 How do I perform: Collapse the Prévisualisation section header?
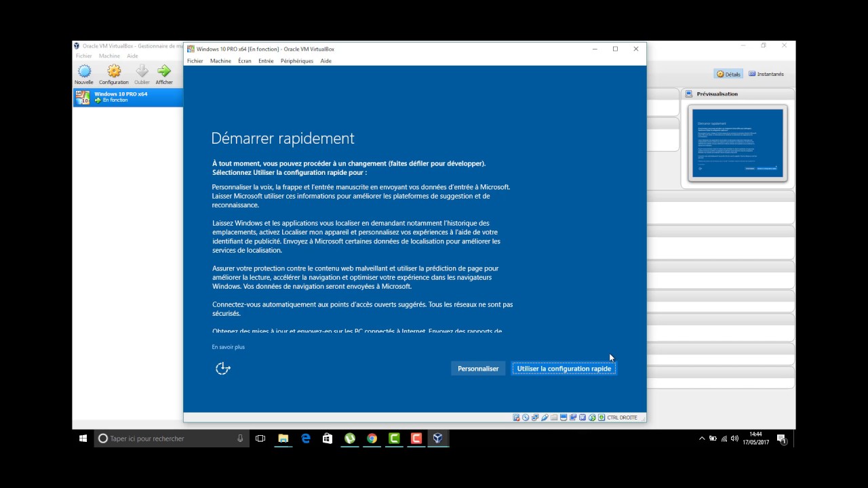pos(737,94)
